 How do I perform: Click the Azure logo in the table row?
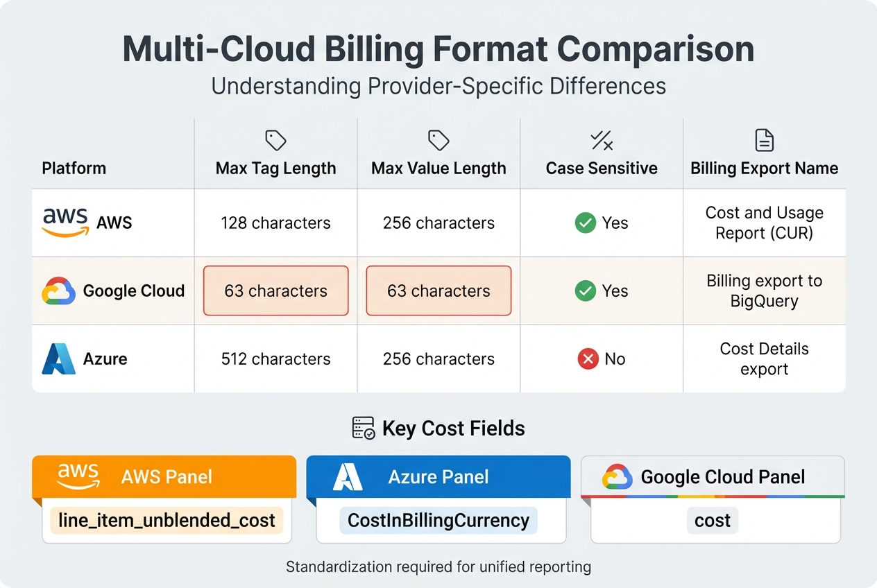58,359
